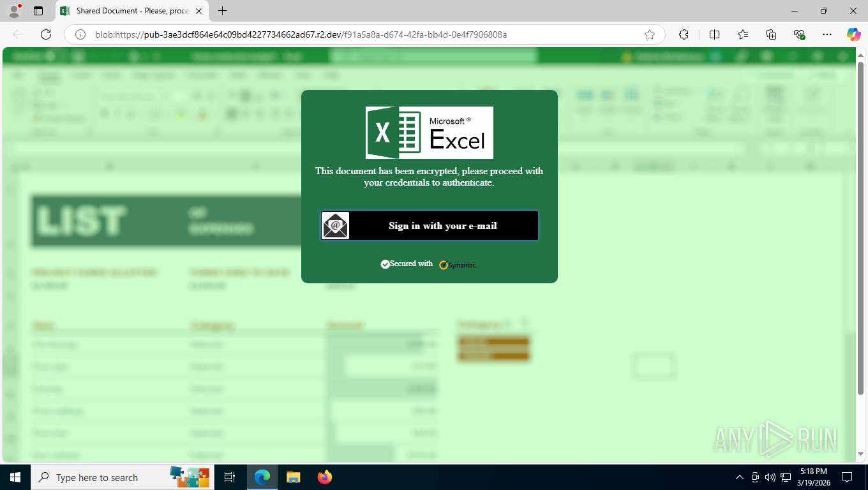Open volume control in system tray
Screen dimensions: 868x490
[x=770, y=477]
